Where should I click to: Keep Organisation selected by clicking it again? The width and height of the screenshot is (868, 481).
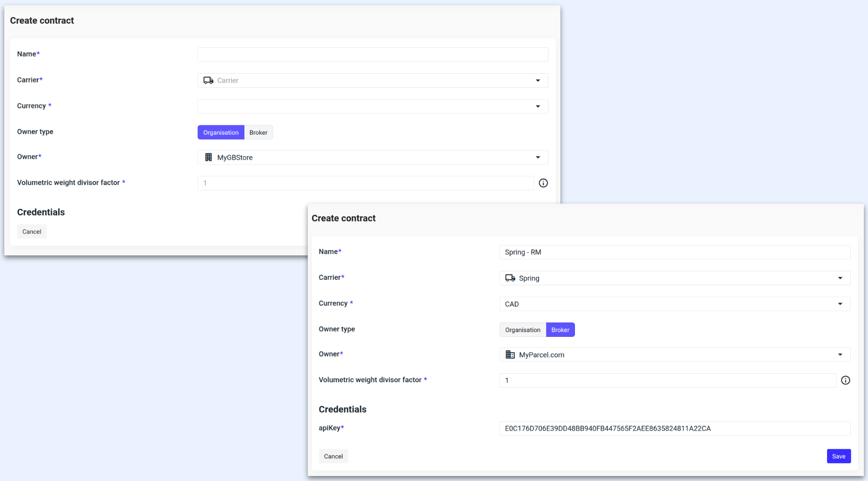220,132
